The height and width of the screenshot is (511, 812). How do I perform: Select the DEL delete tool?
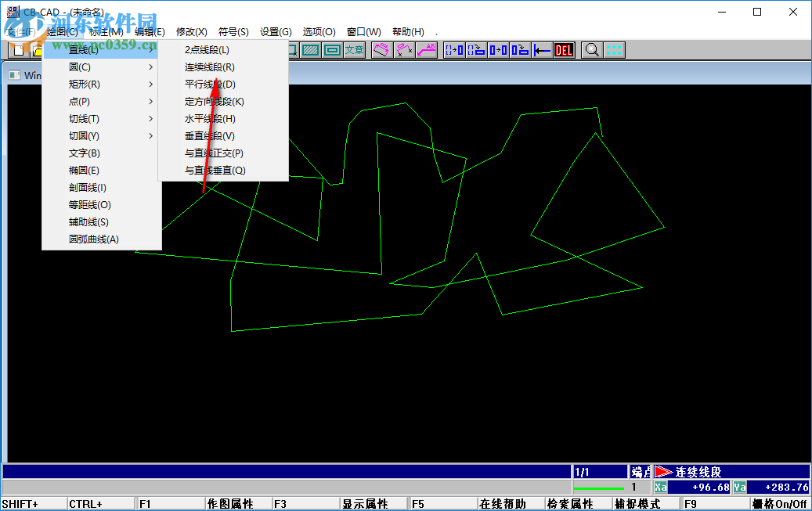point(562,50)
